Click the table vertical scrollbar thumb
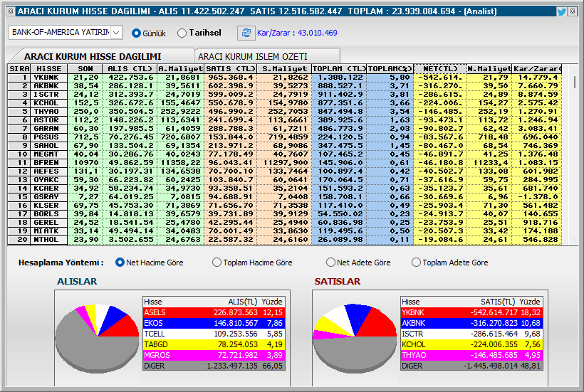 [x=574, y=82]
